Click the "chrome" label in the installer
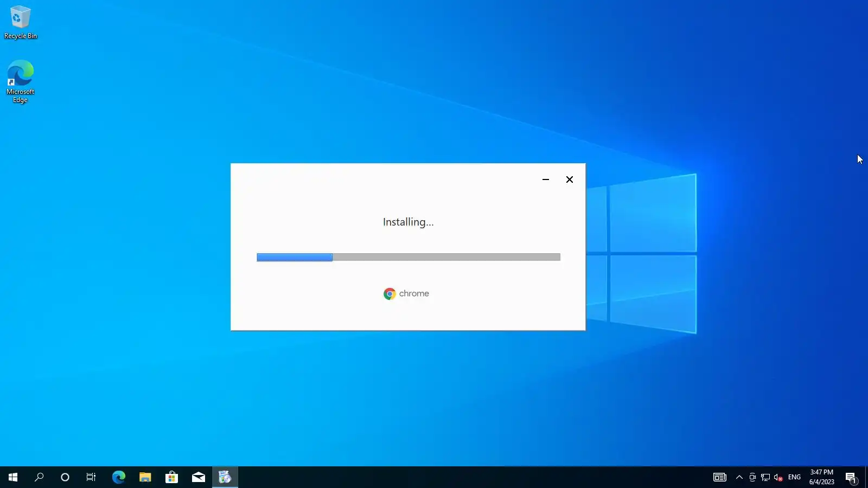The height and width of the screenshot is (488, 868). point(414,293)
